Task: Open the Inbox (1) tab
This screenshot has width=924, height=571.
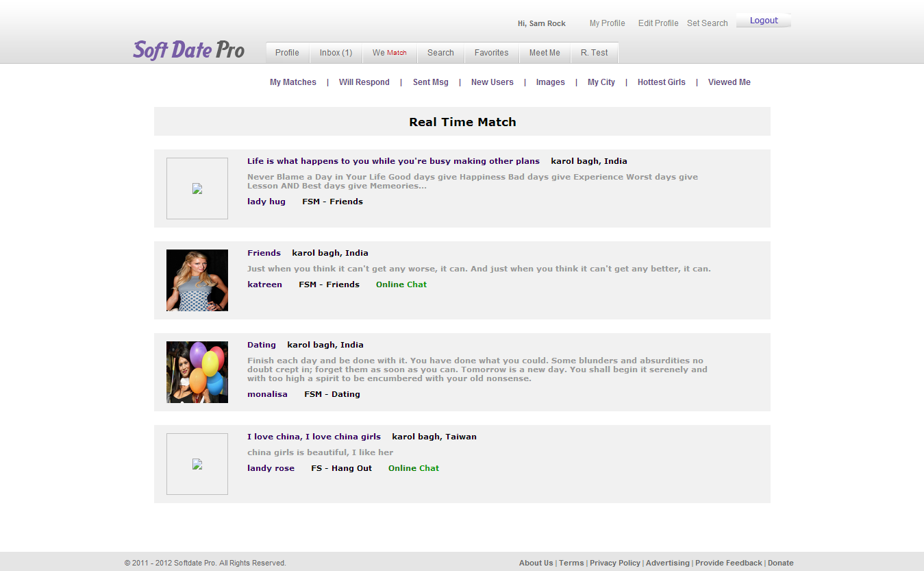Action: 336,53
